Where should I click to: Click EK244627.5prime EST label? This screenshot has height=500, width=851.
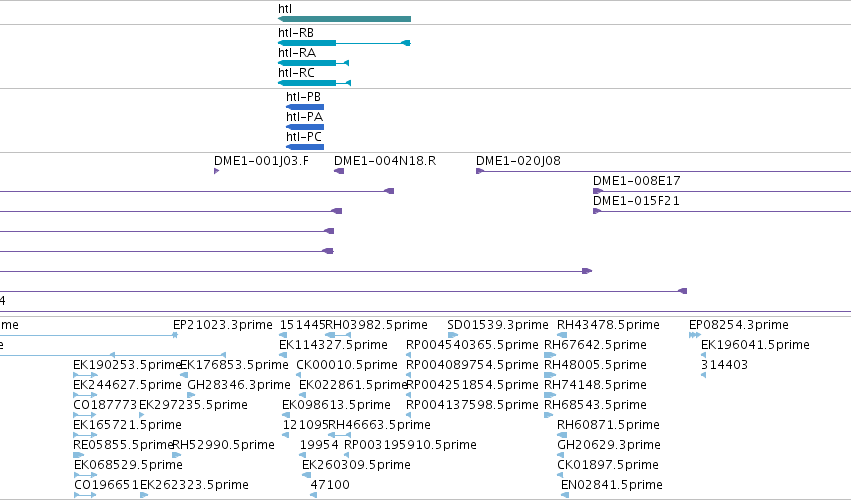[127, 385]
